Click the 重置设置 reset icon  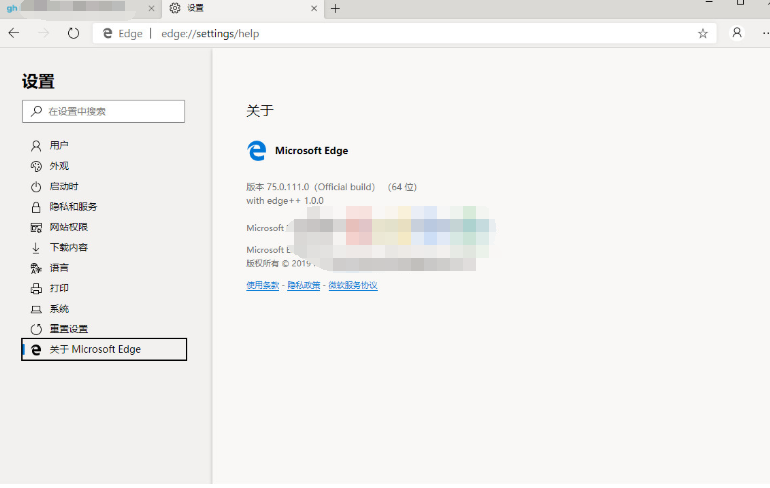[36, 329]
